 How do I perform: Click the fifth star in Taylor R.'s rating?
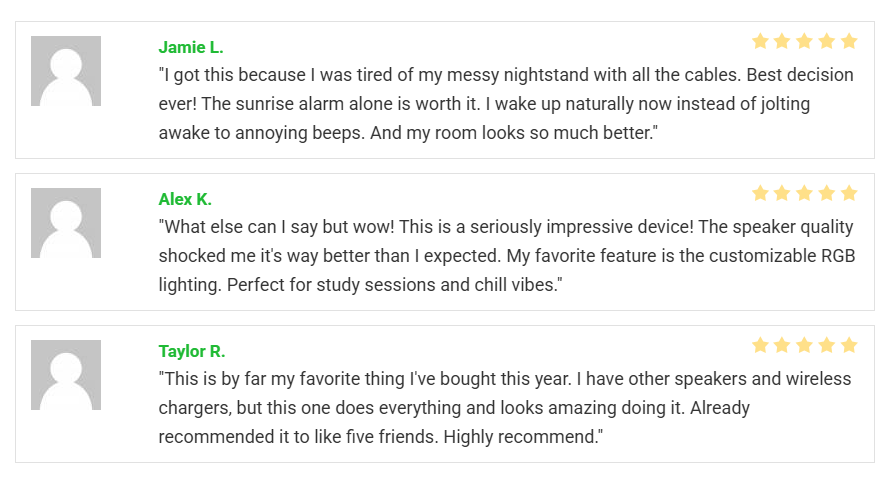pos(849,345)
